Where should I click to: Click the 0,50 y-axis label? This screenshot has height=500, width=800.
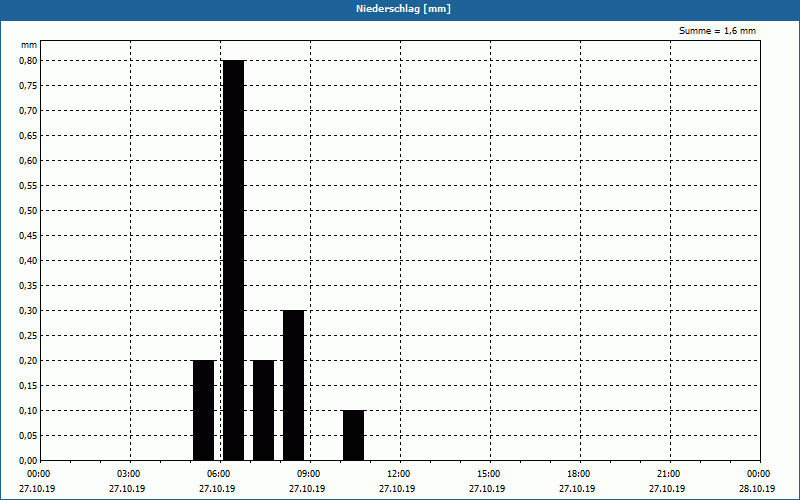click(28, 211)
